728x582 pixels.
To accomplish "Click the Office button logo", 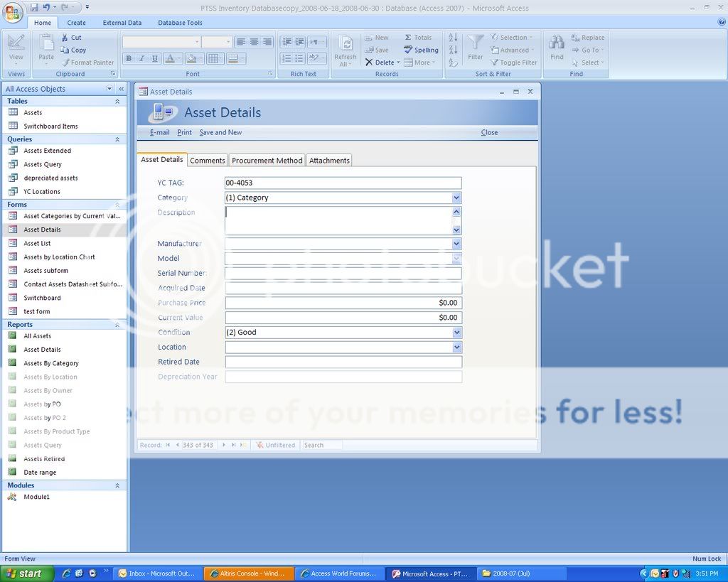I will [x=13, y=12].
